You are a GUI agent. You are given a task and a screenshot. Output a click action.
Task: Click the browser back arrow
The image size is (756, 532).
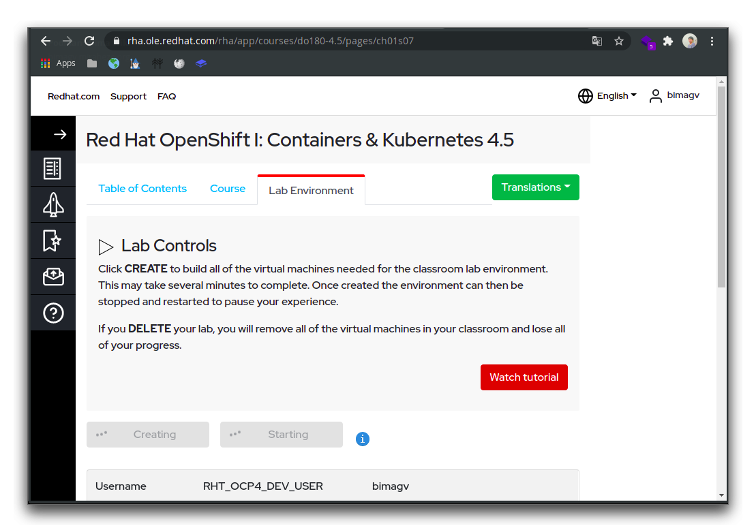coord(46,41)
